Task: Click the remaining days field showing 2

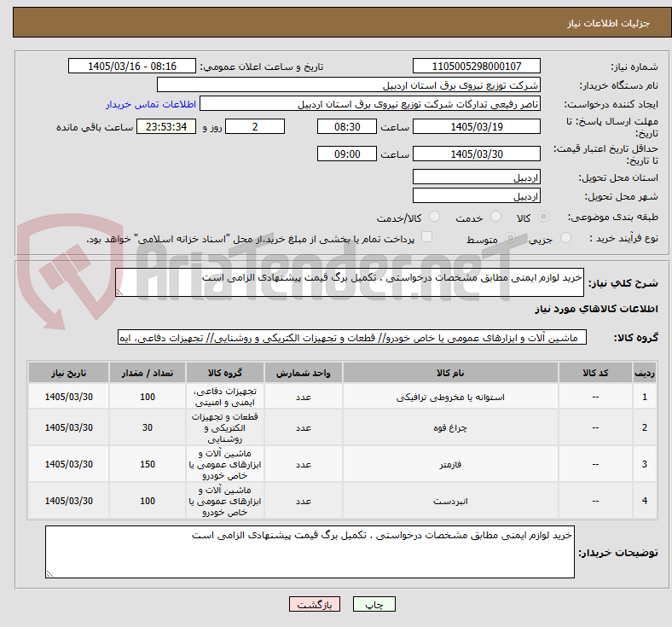Action: coord(255,127)
